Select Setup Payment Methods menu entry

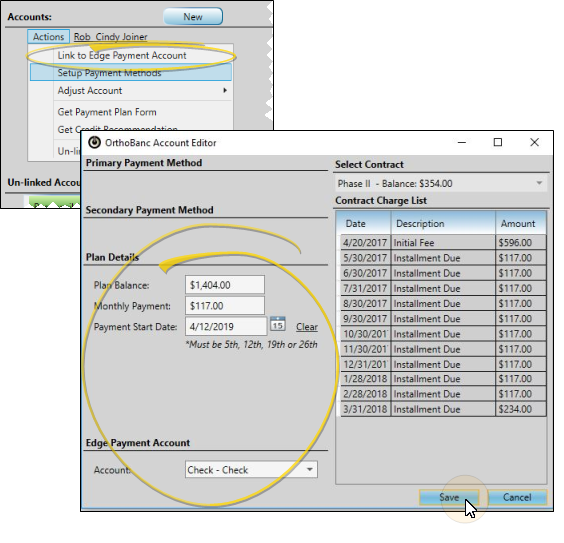131,73
